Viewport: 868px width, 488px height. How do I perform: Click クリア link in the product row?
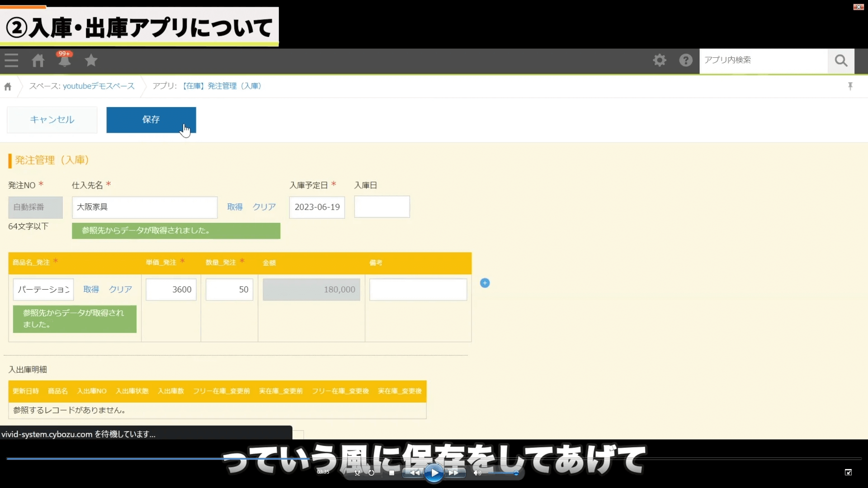tap(120, 290)
